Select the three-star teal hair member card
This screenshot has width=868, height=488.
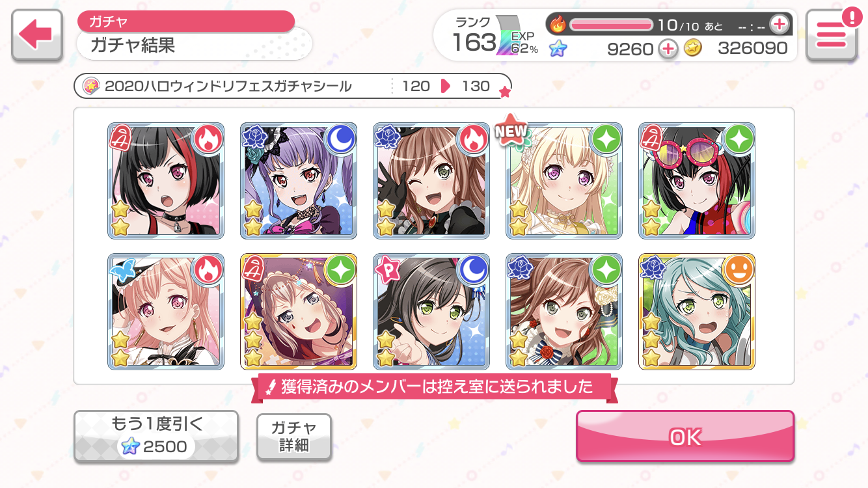697,312
